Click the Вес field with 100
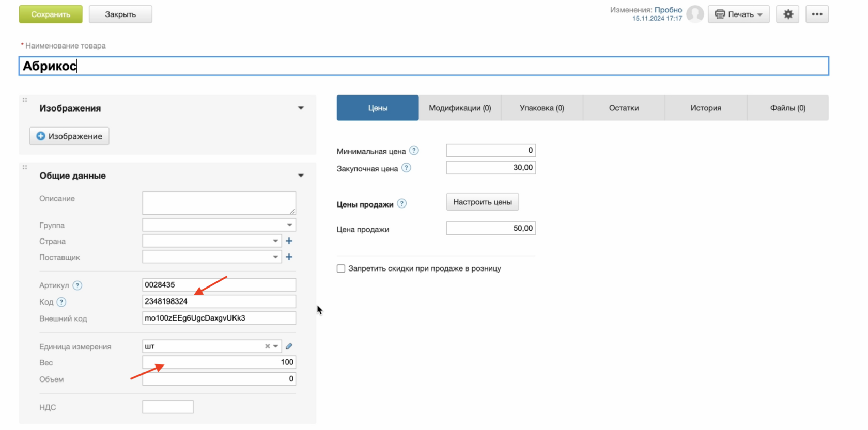This screenshot has width=868, height=430. [219, 362]
